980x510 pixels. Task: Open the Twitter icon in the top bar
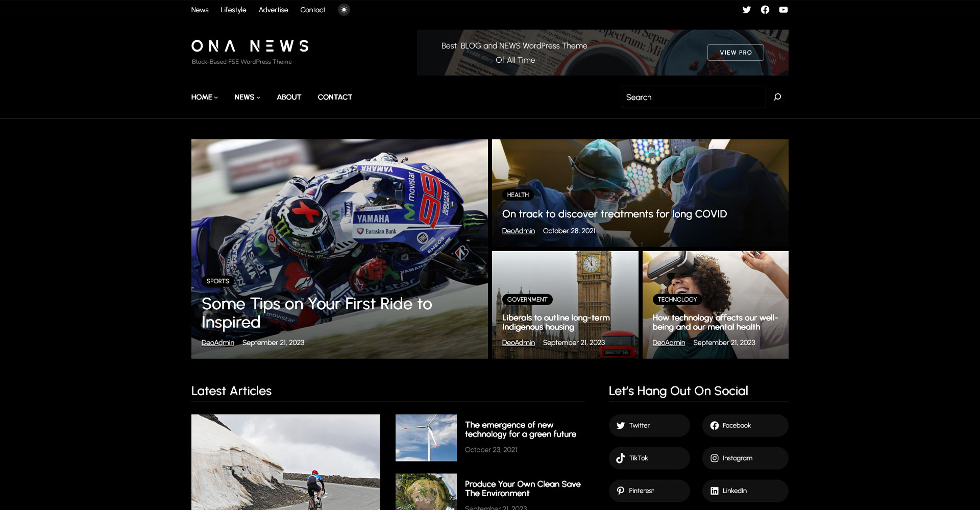coord(747,10)
